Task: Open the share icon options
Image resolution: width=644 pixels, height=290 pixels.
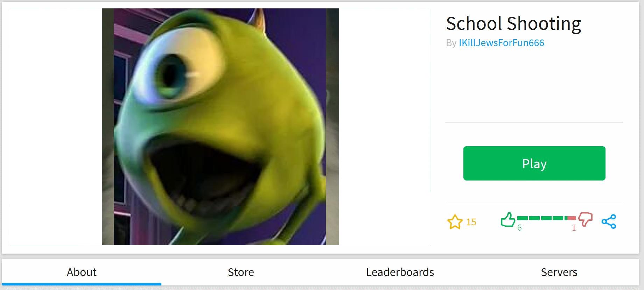Action: coord(609,221)
